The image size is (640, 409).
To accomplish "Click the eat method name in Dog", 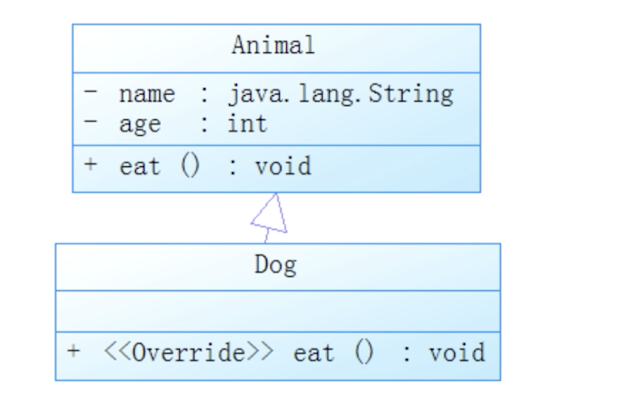I will (x=313, y=353).
